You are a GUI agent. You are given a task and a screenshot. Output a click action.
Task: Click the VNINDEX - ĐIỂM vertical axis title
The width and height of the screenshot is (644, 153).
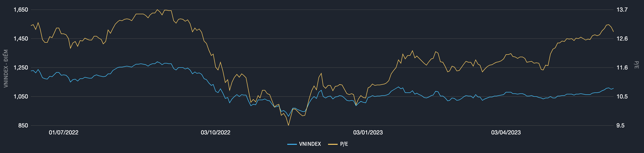(6, 68)
